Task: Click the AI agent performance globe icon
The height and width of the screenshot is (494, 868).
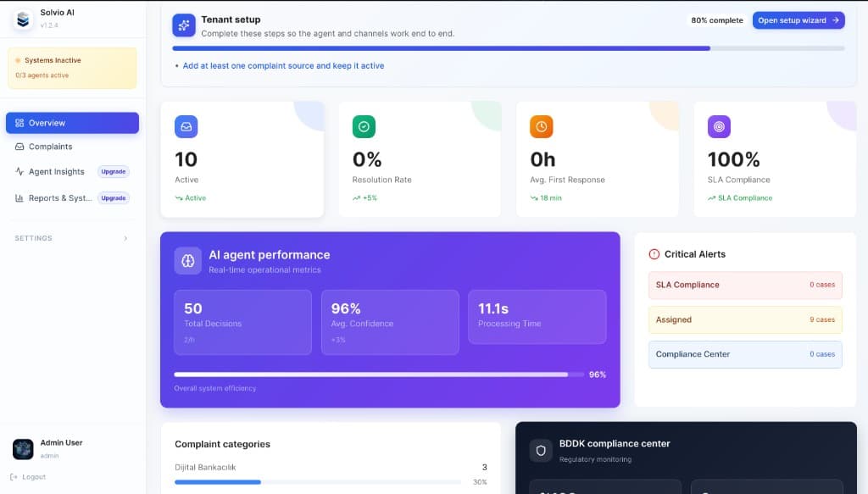Action: pyautogui.click(x=187, y=260)
